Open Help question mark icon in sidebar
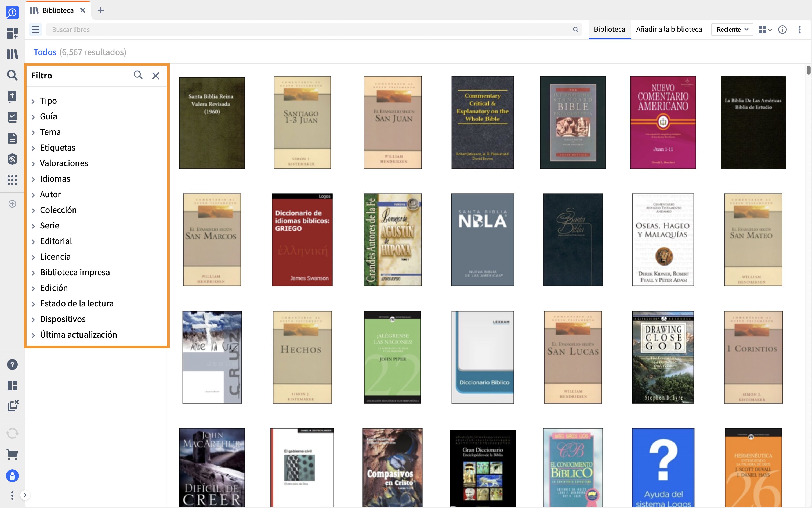The width and height of the screenshot is (812, 508). [x=12, y=364]
